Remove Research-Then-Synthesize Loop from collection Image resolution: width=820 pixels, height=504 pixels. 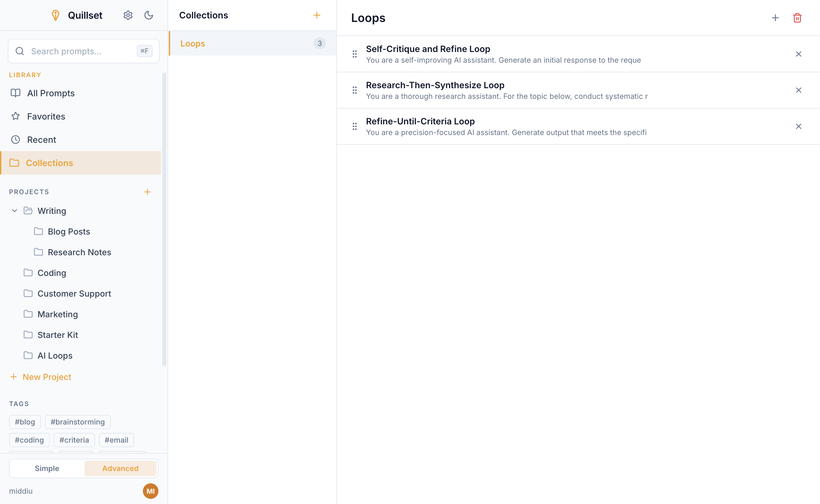(x=798, y=90)
